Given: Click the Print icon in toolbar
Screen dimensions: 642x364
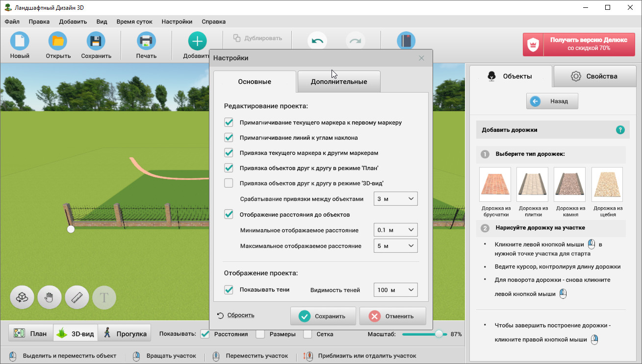Looking at the screenshot, I should [x=146, y=42].
